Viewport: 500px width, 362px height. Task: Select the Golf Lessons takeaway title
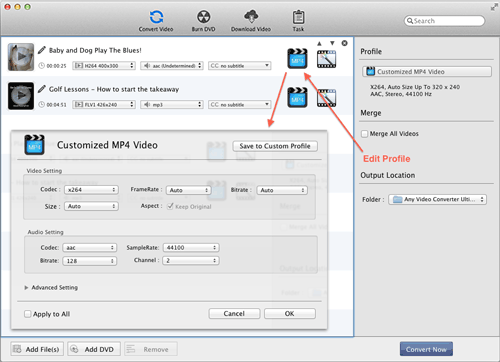pyautogui.click(x=114, y=89)
